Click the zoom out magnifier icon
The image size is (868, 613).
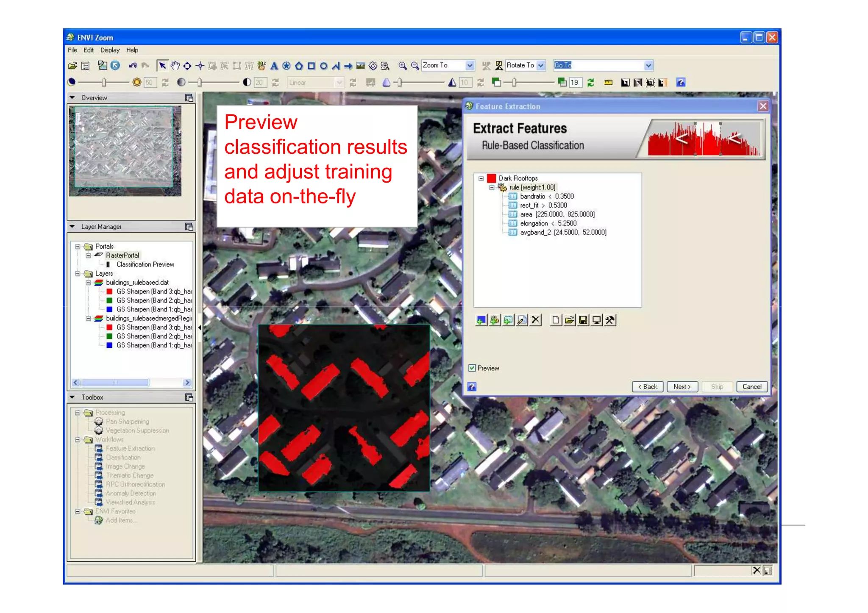[x=415, y=66]
